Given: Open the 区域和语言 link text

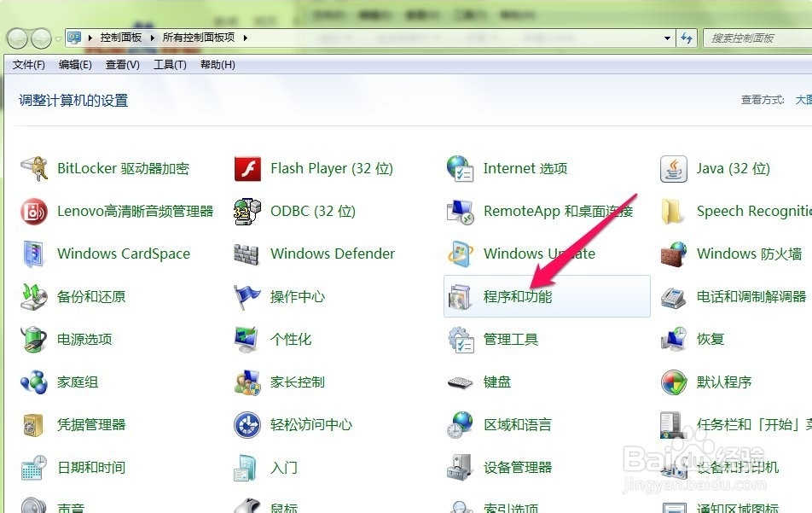Looking at the screenshot, I should (518, 425).
